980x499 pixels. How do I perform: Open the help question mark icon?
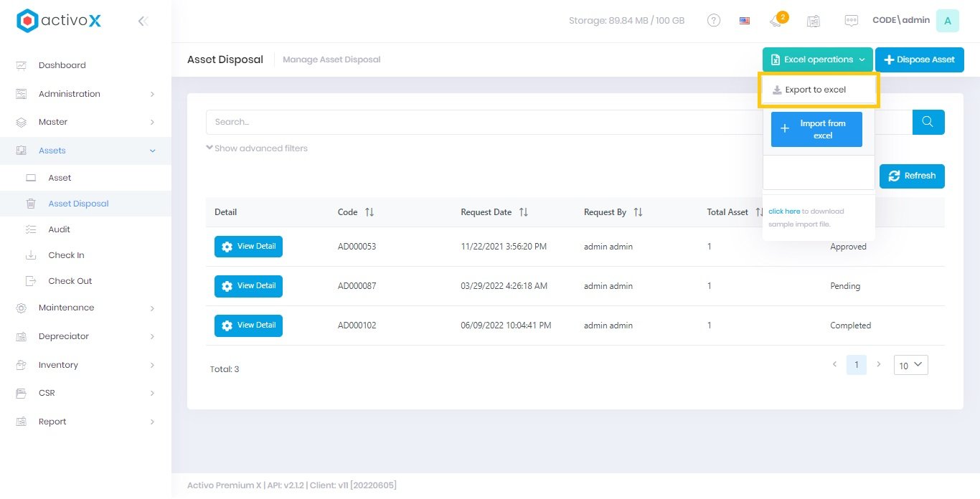(x=714, y=21)
